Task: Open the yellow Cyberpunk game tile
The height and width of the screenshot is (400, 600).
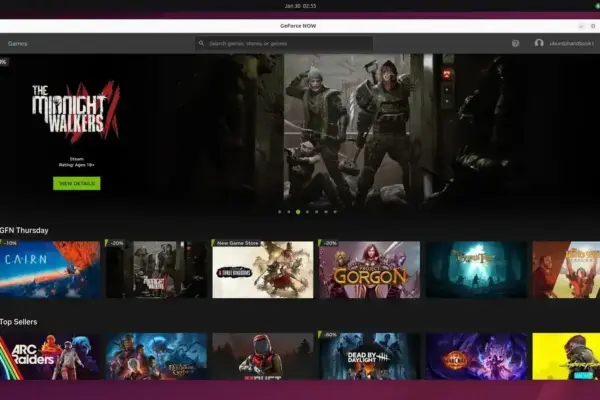Action: point(566,356)
